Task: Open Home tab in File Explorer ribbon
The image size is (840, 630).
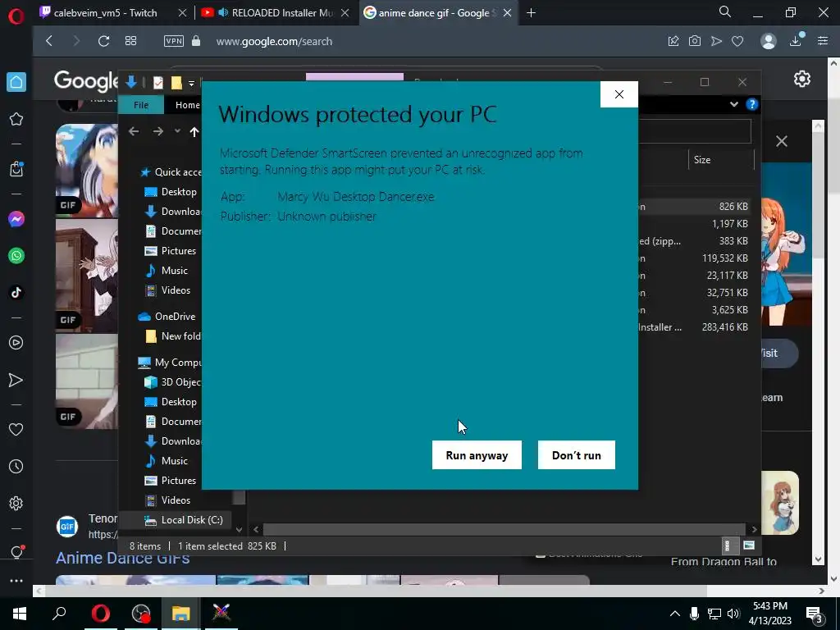Action: click(x=187, y=105)
